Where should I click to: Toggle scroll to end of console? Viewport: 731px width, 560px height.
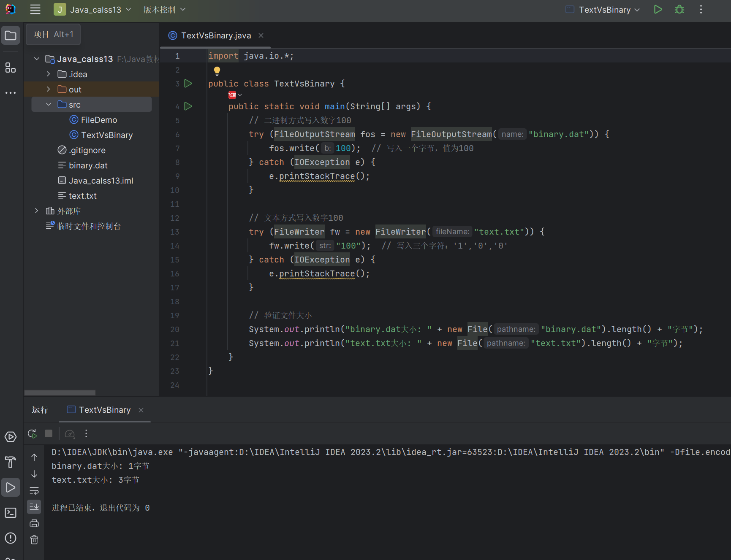(x=34, y=506)
